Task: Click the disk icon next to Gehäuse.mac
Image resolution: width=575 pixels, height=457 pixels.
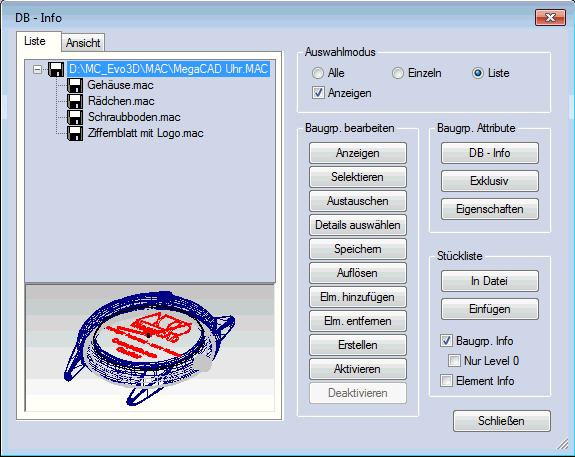Action: (75, 85)
